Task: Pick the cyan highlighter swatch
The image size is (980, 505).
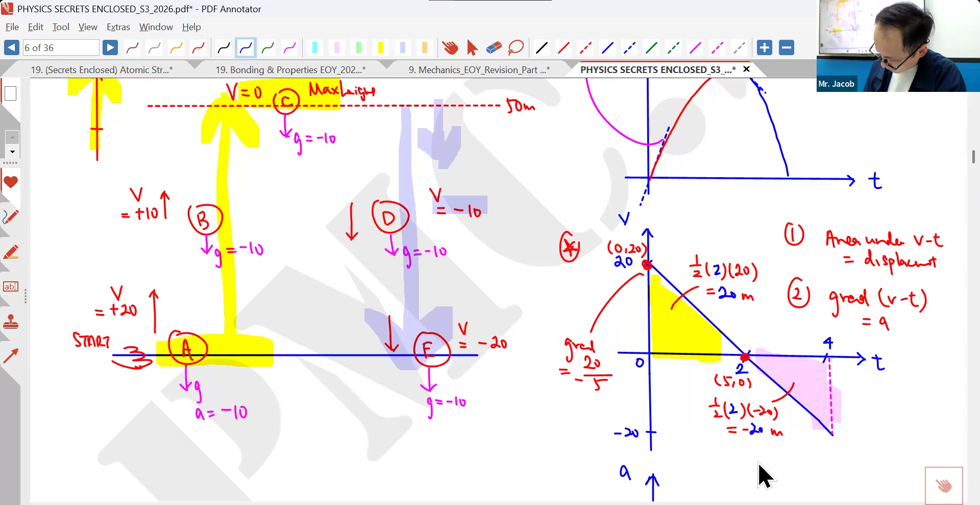Action: [x=315, y=48]
